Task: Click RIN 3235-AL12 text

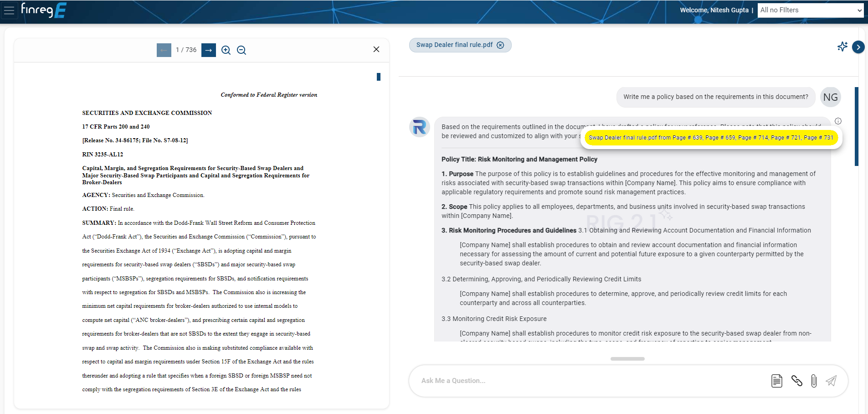Action: coord(103,155)
